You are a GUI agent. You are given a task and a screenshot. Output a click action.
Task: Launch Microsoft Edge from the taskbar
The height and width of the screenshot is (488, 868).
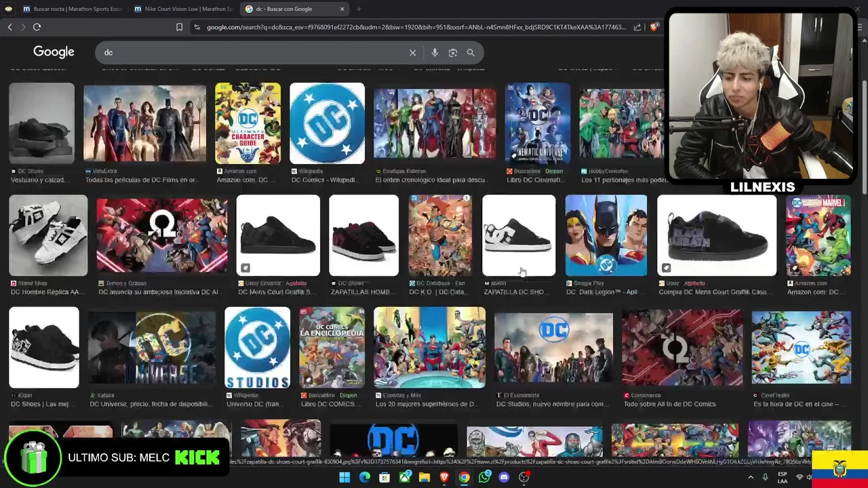click(x=365, y=477)
